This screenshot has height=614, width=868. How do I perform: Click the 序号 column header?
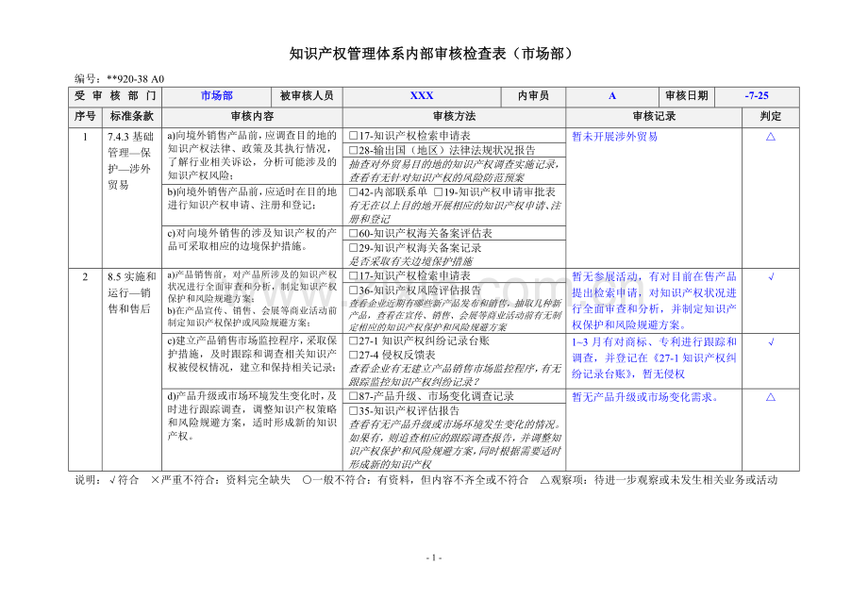tap(85, 117)
